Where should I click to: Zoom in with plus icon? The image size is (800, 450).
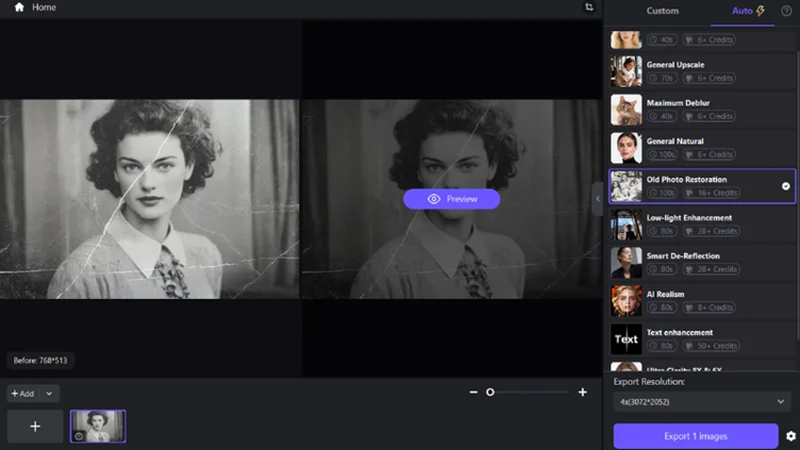coord(583,392)
